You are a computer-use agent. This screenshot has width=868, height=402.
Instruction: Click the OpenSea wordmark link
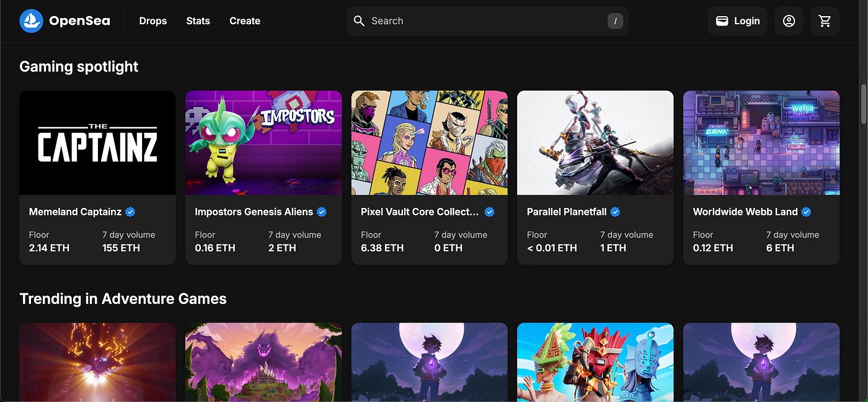(79, 21)
